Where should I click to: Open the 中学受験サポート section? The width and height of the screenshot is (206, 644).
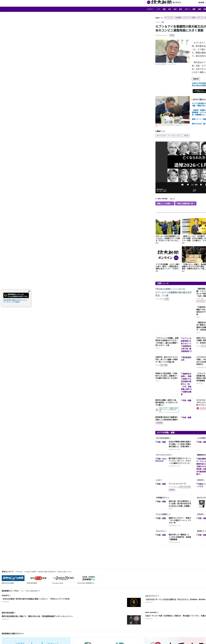coord(163,497)
